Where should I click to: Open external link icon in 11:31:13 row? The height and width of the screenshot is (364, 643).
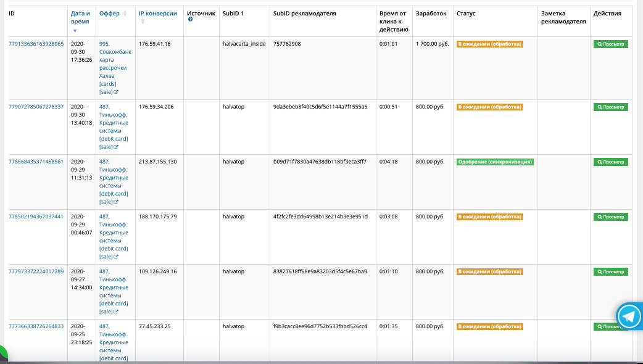[116, 202]
